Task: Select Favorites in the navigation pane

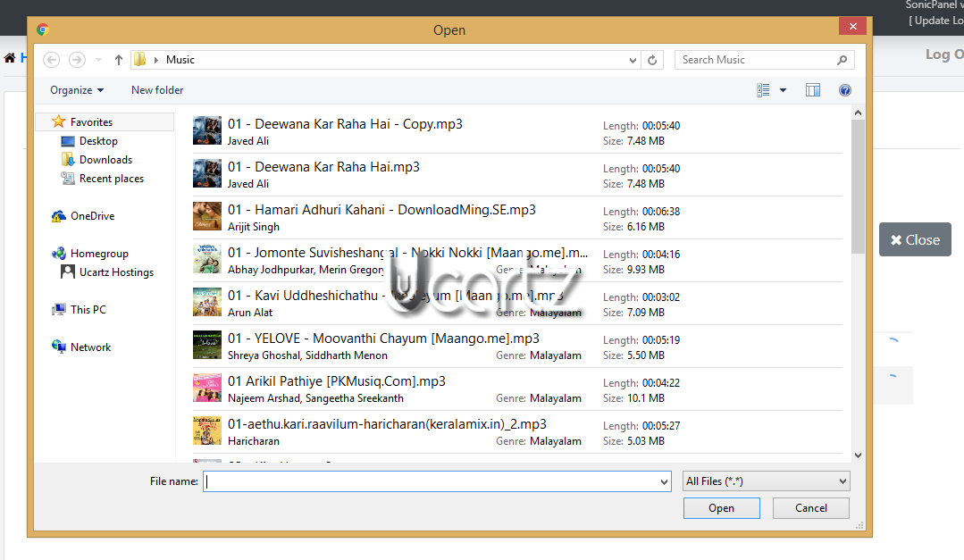Action: tap(105, 121)
